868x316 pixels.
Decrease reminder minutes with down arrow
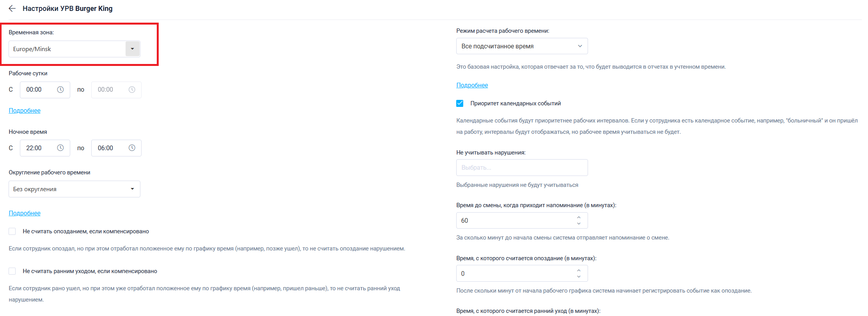tap(579, 224)
